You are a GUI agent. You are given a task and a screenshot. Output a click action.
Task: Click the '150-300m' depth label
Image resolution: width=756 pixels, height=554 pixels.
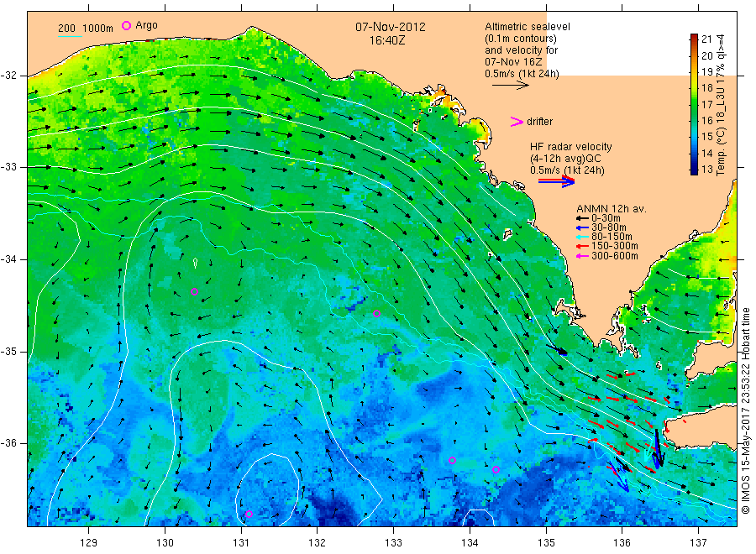(x=615, y=246)
